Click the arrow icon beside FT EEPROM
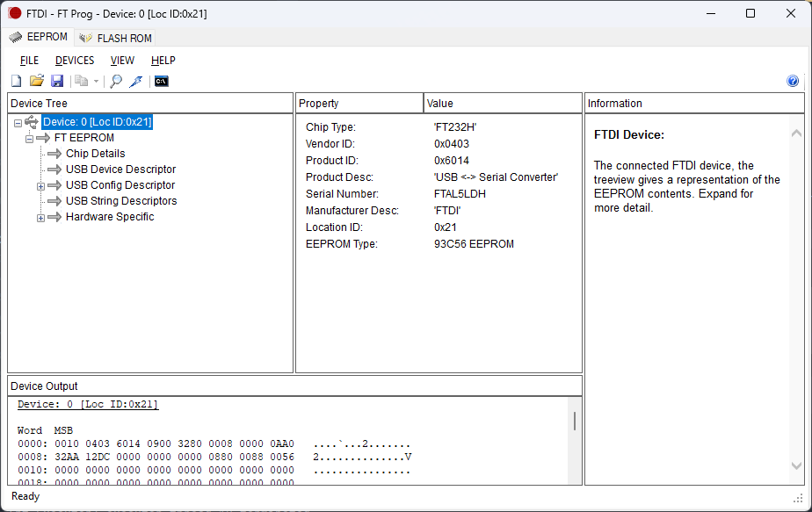The height and width of the screenshot is (512, 812). (x=43, y=138)
